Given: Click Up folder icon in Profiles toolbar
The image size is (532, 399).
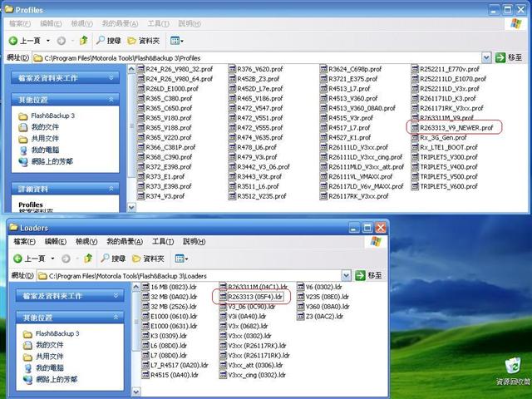Looking at the screenshot, I should (x=83, y=40).
